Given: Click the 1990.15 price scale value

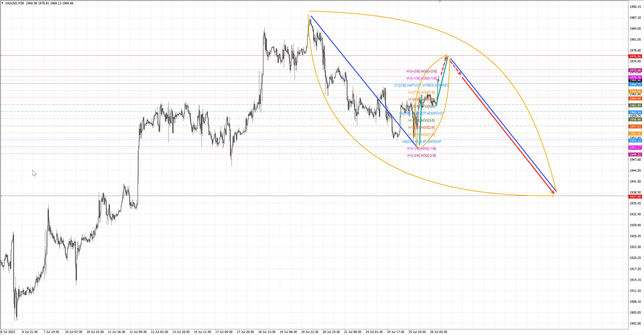Looking at the screenshot, I should tap(635, 7).
